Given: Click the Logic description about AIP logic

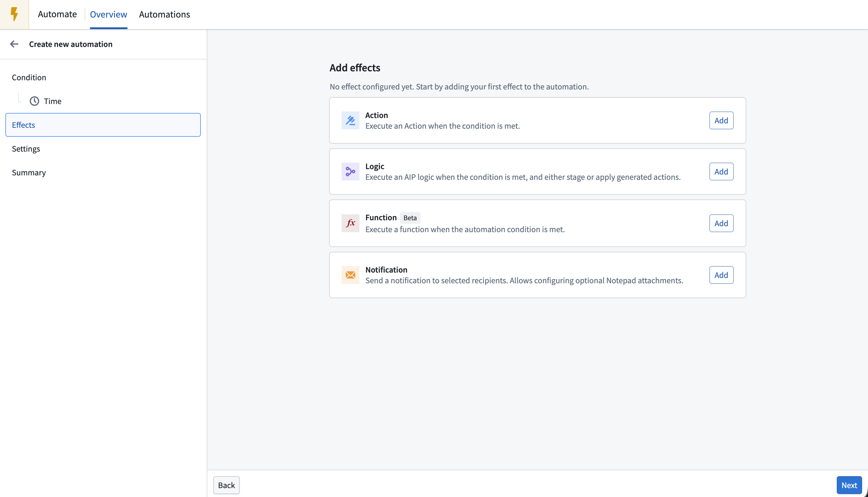Looking at the screenshot, I should click(523, 177).
